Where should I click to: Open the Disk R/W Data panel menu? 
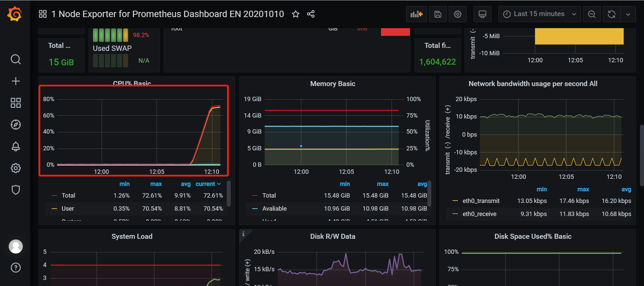pyautogui.click(x=333, y=236)
